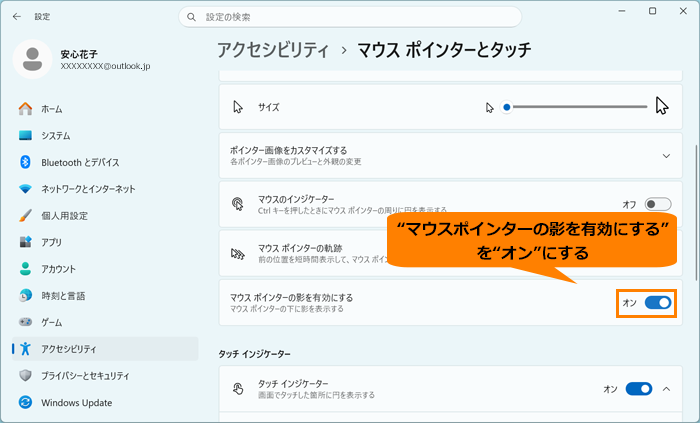The height and width of the screenshot is (423, 700).
Task: Expand ポインター画像をカスタマイズする chevron
Action: pos(666,156)
